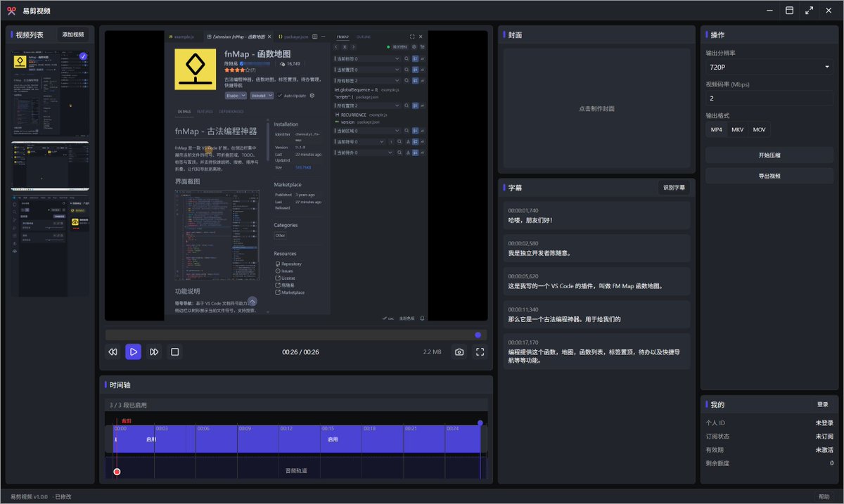Take a snapshot with the camera icon

pos(459,351)
